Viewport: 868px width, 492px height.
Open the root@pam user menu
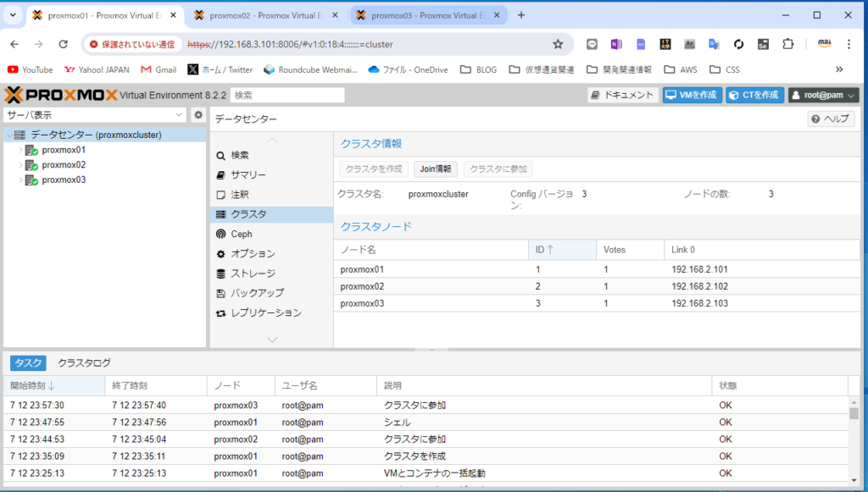(x=824, y=95)
